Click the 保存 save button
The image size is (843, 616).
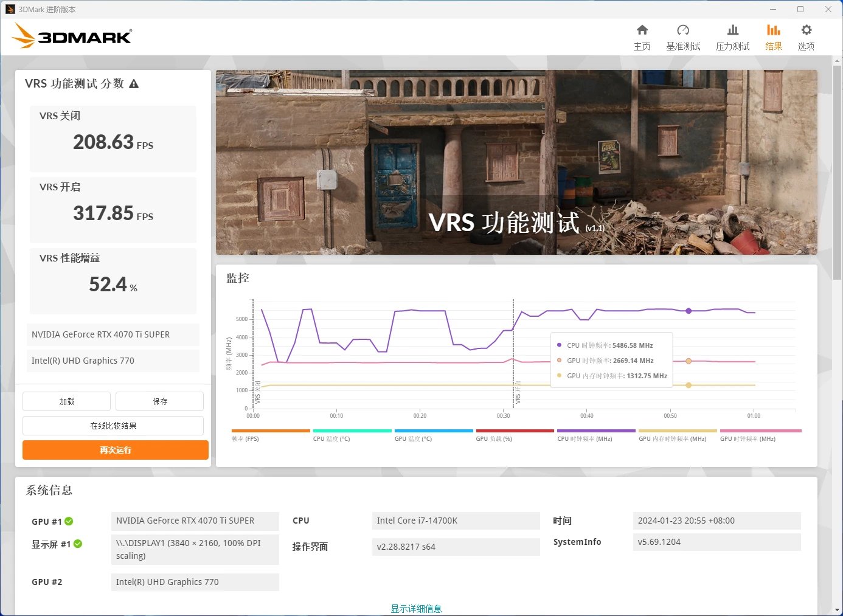pyautogui.click(x=160, y=401)
